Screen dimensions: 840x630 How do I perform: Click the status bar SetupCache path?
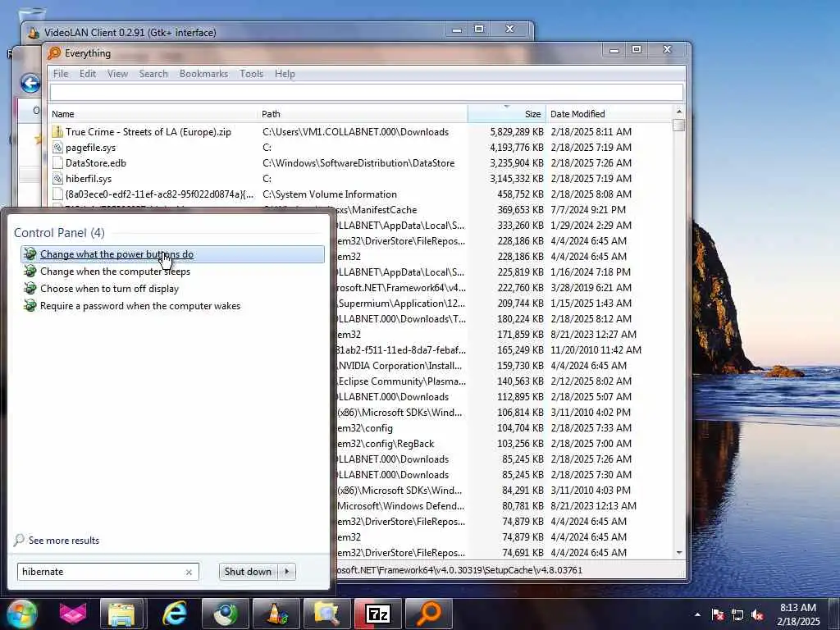pos(459,571)
